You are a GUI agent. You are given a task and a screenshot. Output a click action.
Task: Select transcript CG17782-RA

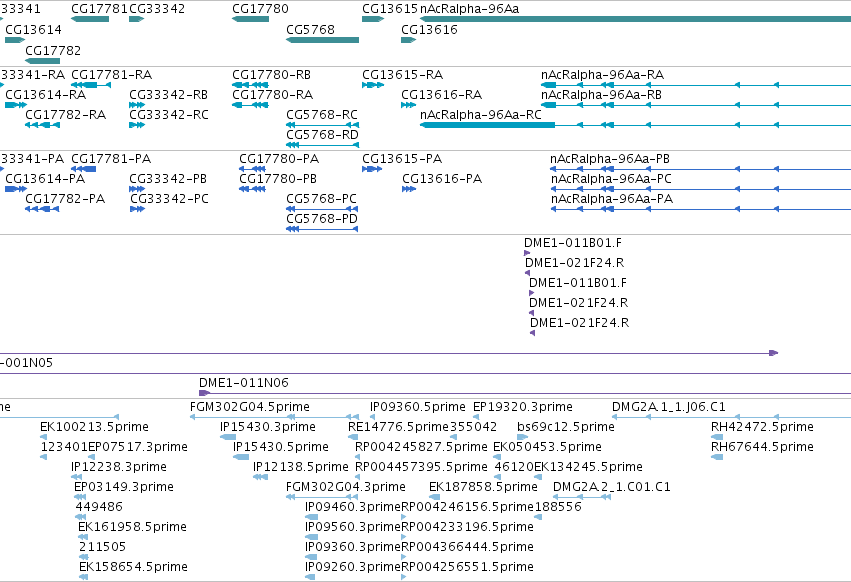point(66,115)
